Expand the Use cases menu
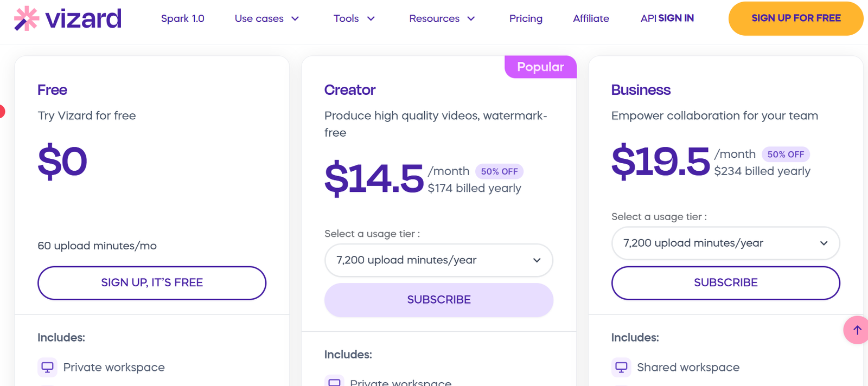Image resolution: width=868 pixels, height=386 pixels. [267, 18]
